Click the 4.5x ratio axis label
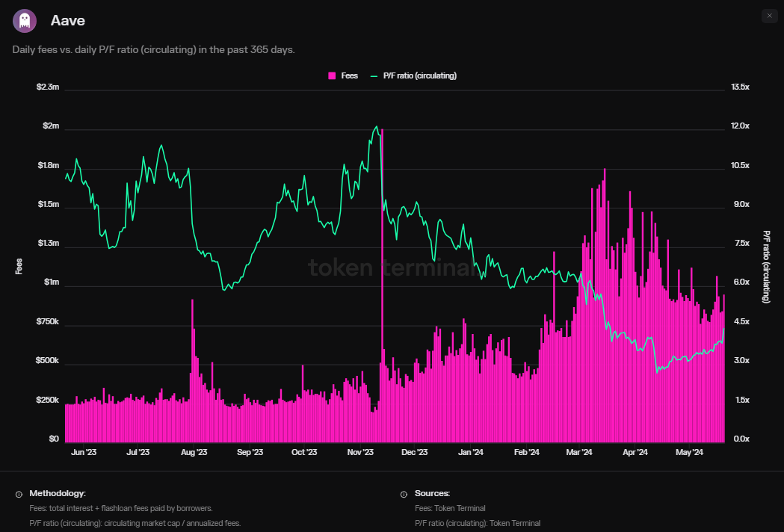Screen dimensions: 784x532 click(x=740, y=322)
